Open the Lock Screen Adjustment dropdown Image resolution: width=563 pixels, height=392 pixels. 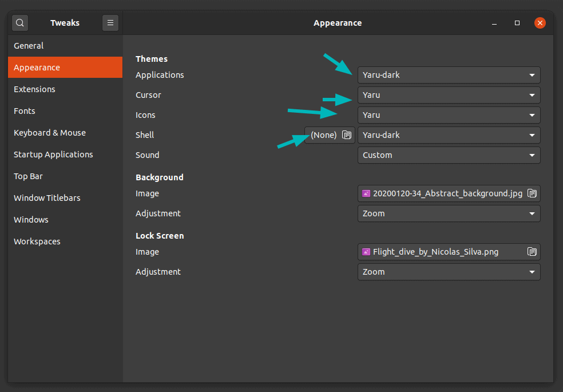[449, 272]
